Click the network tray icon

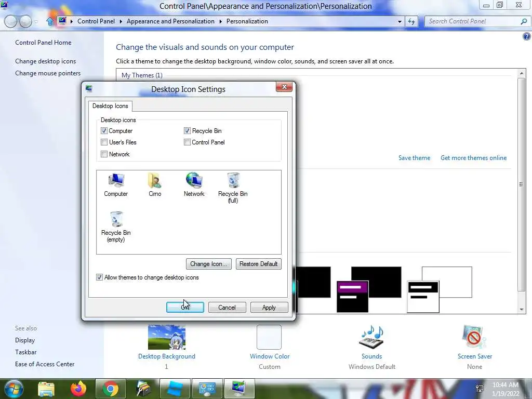(x=480, y=389)
